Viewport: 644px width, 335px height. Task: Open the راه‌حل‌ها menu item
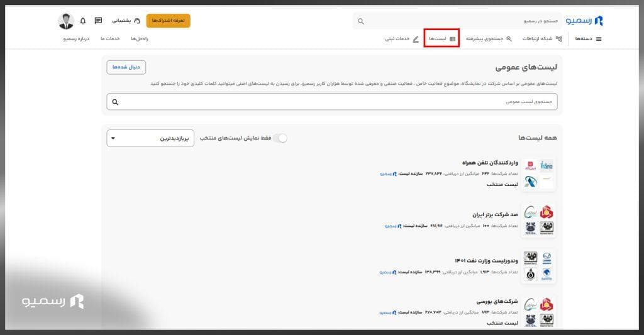click(139, 38)
